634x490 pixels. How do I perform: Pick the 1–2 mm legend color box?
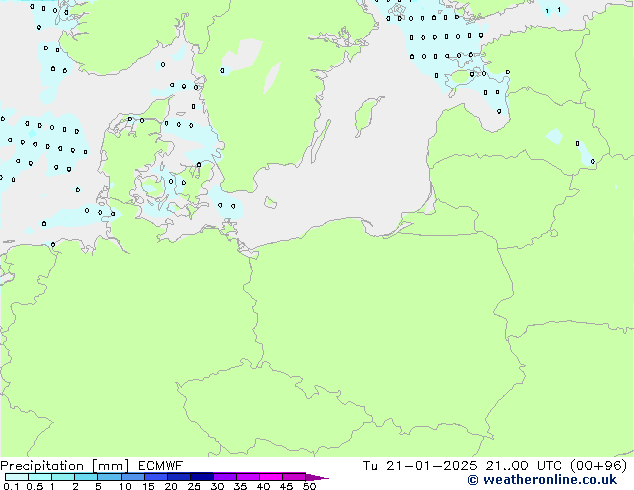click(63, 477)
